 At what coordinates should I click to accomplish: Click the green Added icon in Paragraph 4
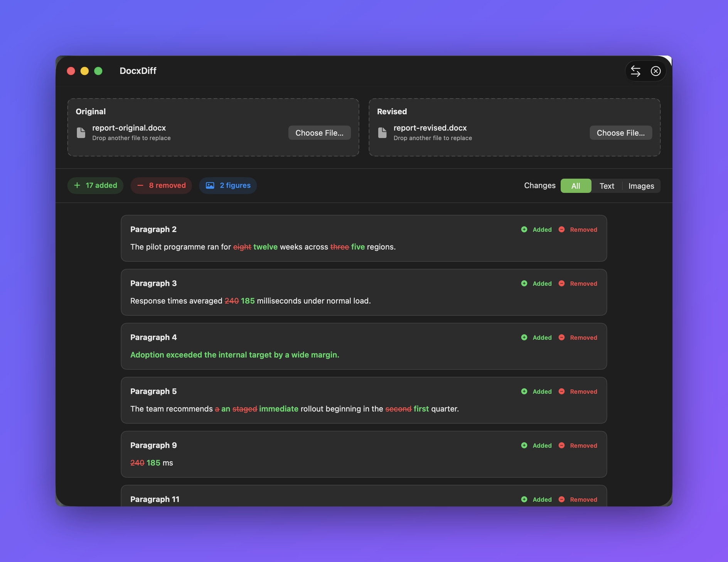524,338
